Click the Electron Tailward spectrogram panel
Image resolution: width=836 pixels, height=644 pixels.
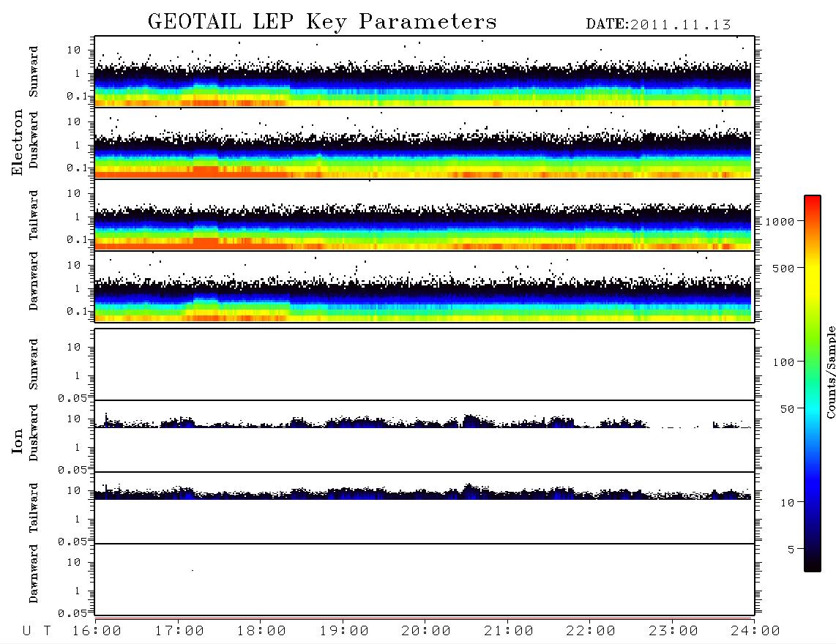tap(425, 215)
